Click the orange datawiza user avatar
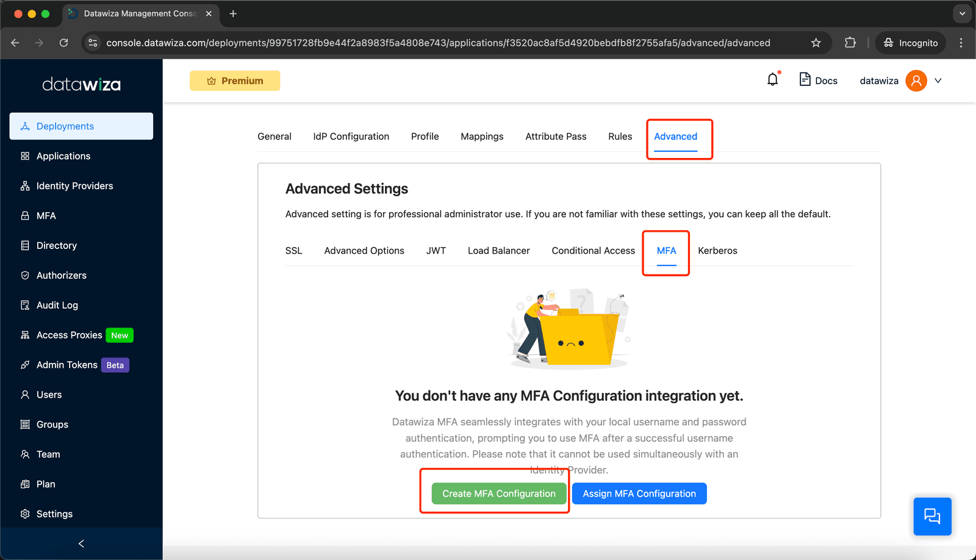976x560 pixels. pyautogui.click(x=916, y=81)
